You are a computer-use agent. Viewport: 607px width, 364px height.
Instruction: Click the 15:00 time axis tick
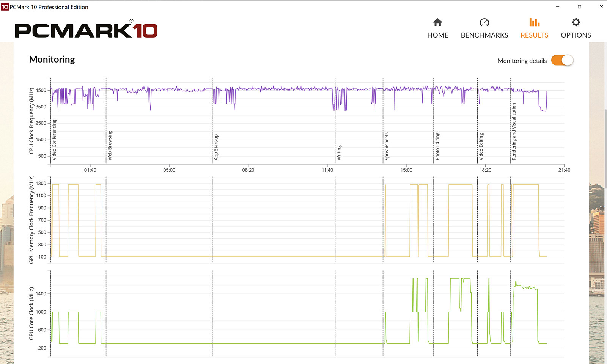coord(406,170)
